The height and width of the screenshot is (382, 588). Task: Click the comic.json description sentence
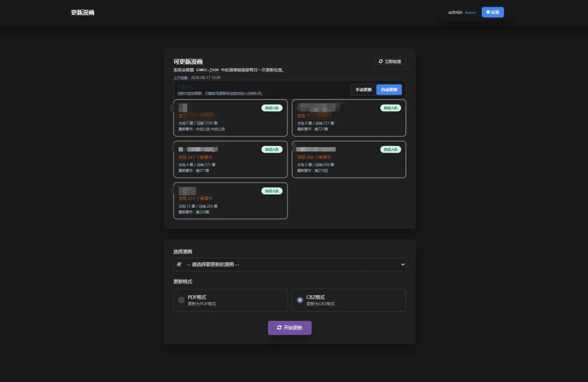[x=228, y=70]
